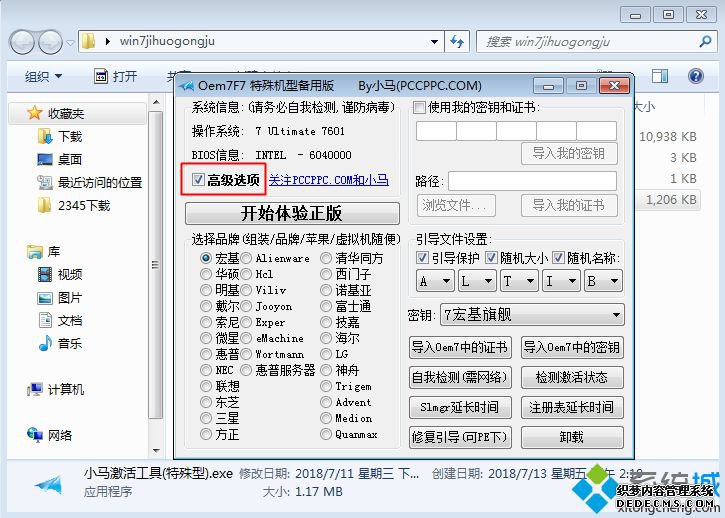Click 开始体验正版 button
This screenshot has width=725, height=518.
292,214
